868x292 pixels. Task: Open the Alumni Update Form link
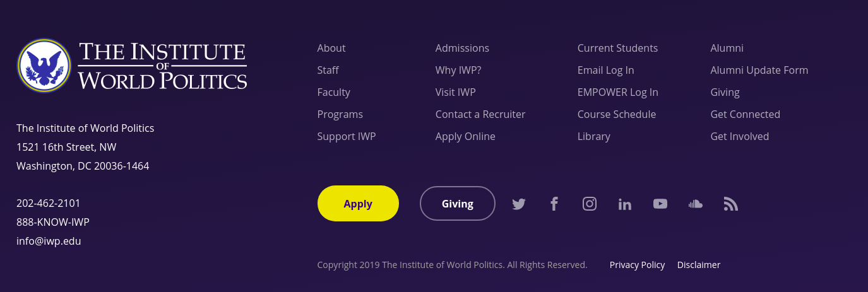(x=759, y=70)
